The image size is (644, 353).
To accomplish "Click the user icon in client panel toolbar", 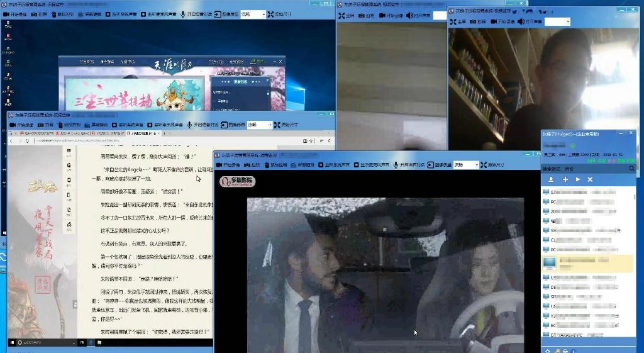I will point(551,180).
